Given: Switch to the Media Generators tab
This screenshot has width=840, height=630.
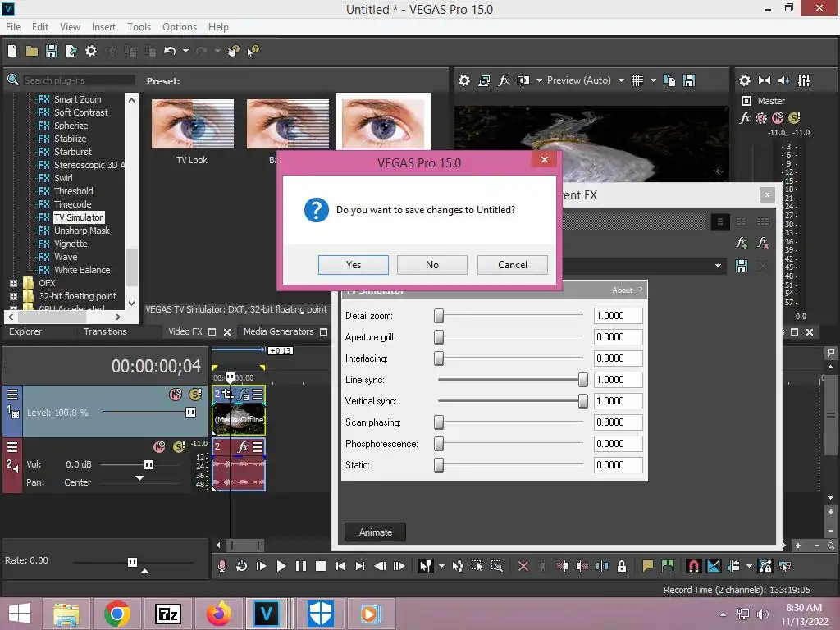Looking at the screenshot, I should point(279,331).
